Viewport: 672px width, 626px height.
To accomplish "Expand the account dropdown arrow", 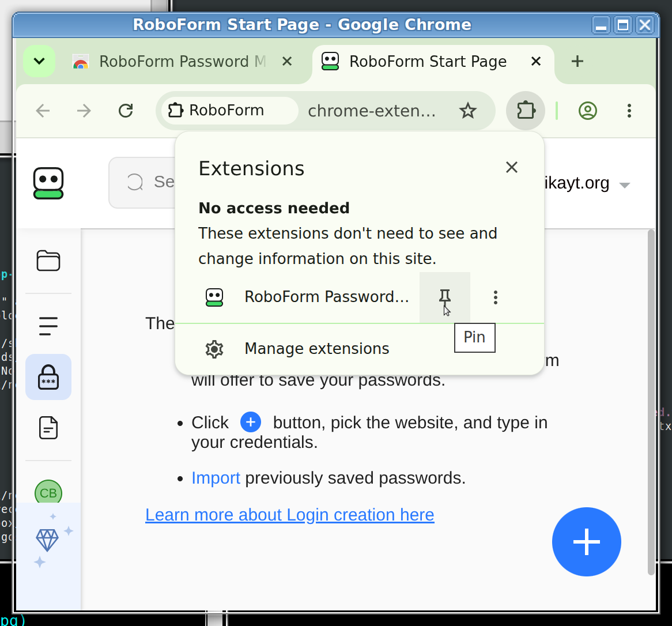I will coord(624,185).
